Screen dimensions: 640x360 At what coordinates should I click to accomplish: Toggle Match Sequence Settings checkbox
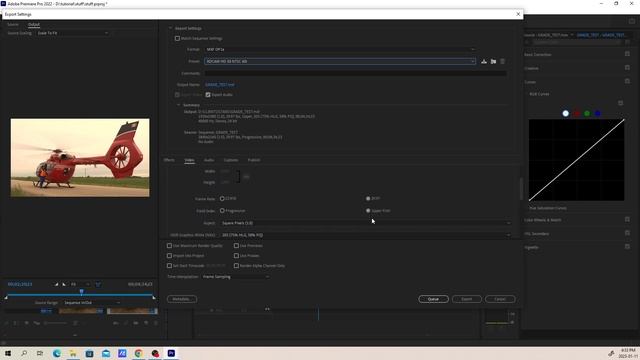coord(177,38)
